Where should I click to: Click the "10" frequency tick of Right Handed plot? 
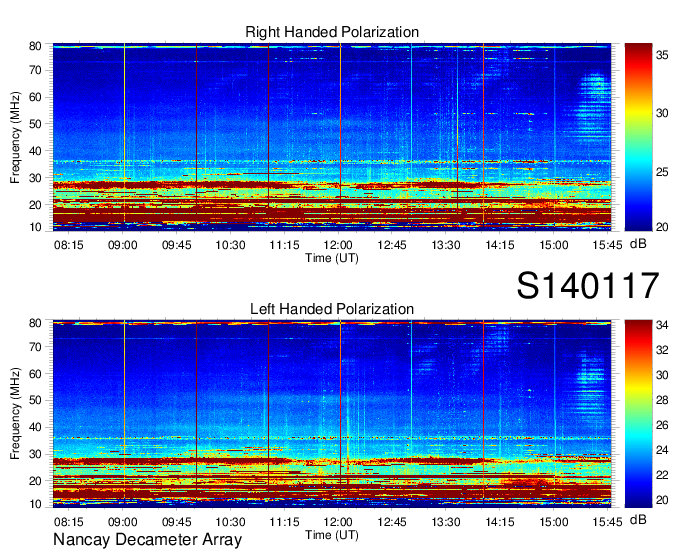[35, 227]
